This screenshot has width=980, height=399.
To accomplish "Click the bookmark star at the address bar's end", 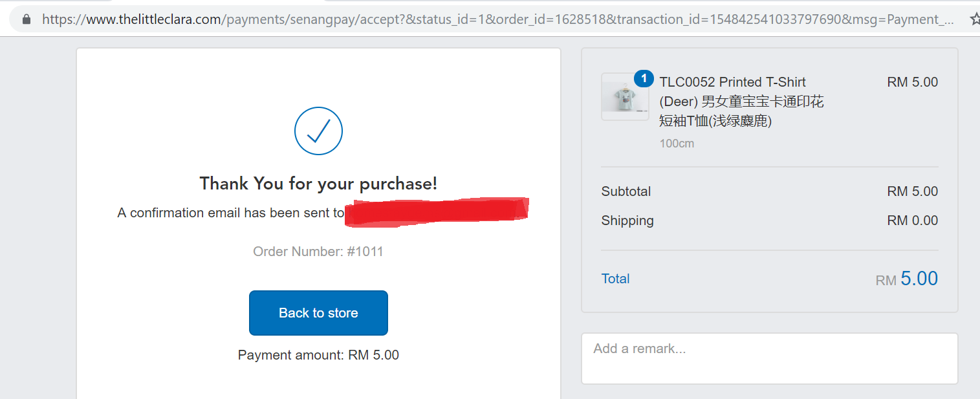I will click(975, 19).
